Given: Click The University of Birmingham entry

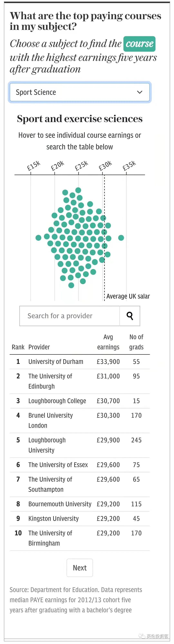Looking at the screenshot, I should [x=50, y=538].
